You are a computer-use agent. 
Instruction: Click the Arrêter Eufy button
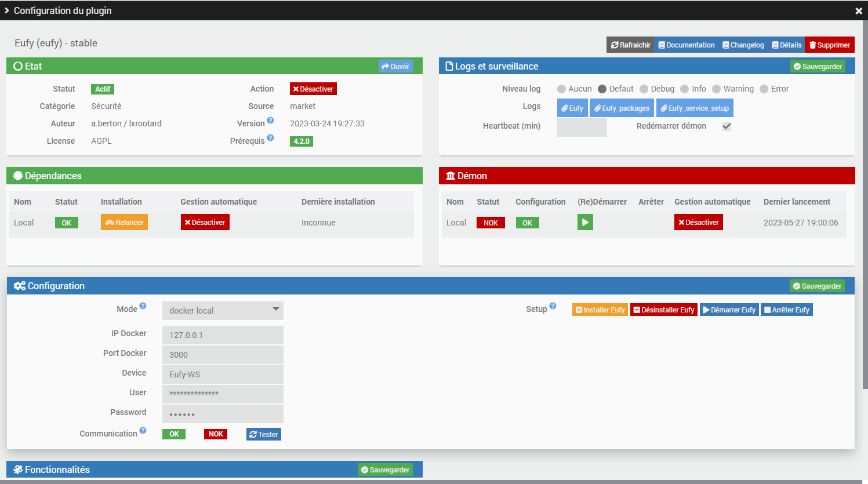point(787,310)
